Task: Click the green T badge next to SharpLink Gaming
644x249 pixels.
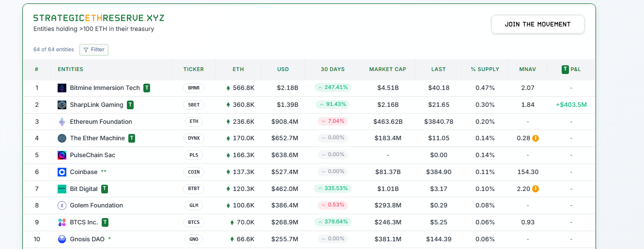Action: pos(130,105)
